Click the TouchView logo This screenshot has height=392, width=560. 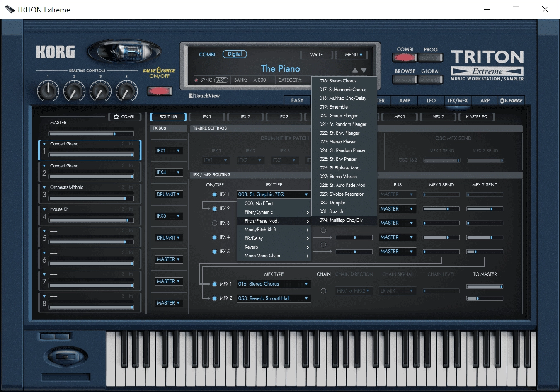click(x=204, y=96)
